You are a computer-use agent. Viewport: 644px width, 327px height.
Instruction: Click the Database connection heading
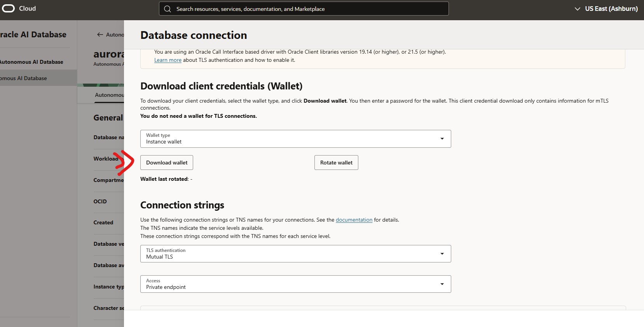pos(194,35)
